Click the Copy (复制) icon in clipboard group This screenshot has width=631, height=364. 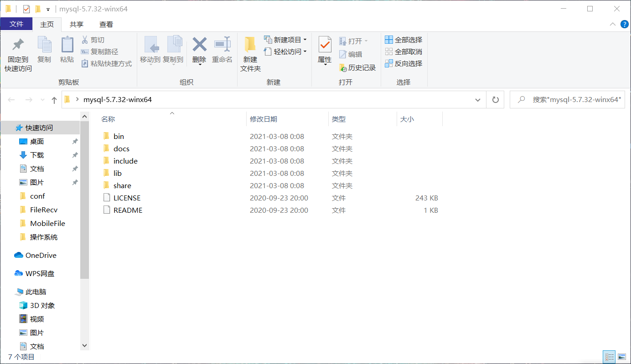tap(44, 45)
